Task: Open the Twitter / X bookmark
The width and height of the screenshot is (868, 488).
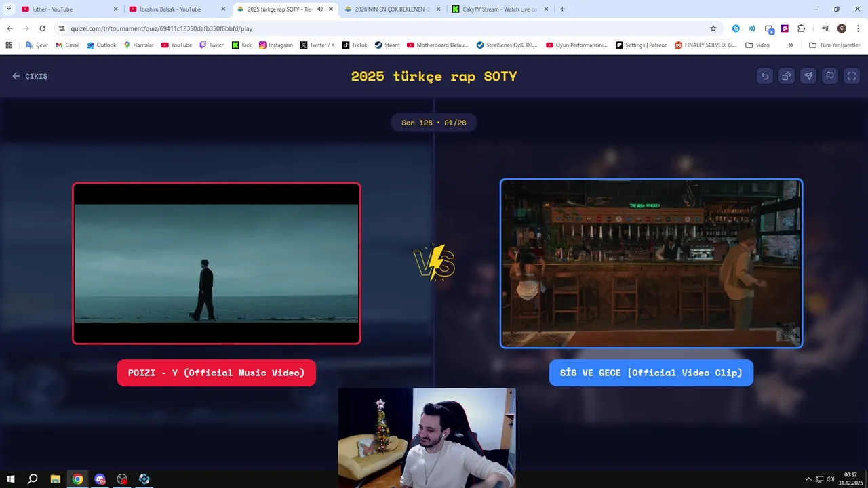Action: [317, 45]
